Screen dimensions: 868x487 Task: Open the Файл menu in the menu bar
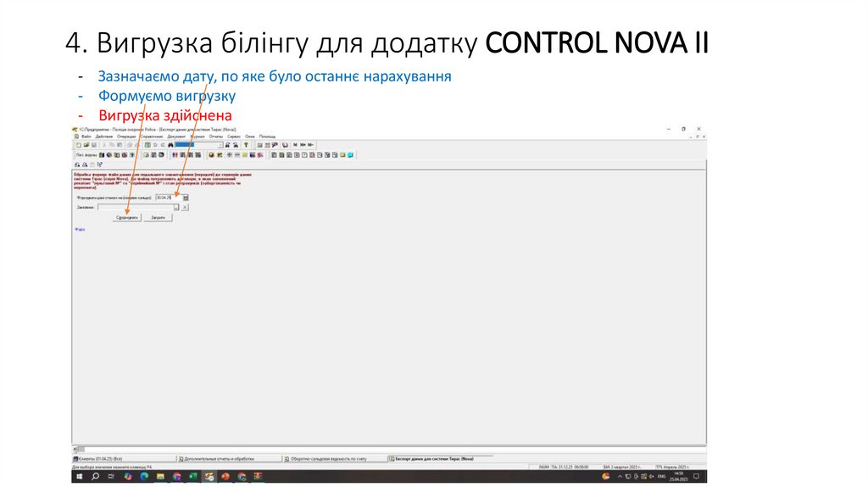click(x=86, y=137)
